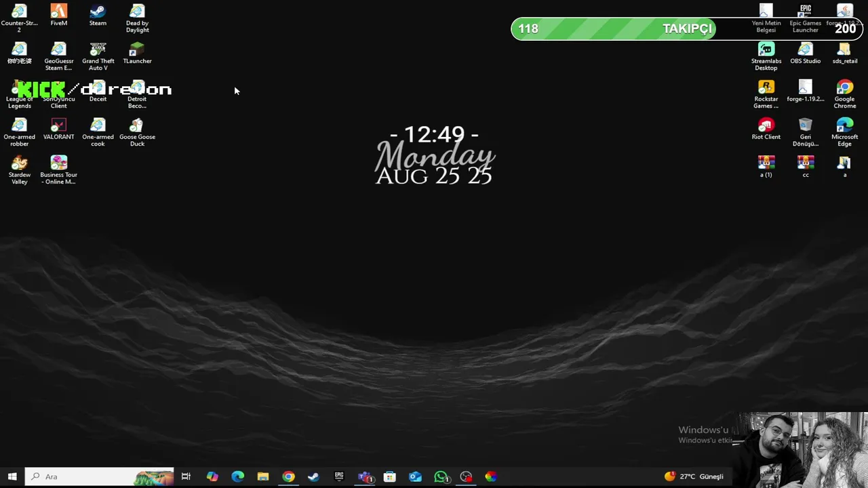Viewport: 868px width, 488px height.
Task: Open WhatsApp from the taskbar
Action: (441, 476)
